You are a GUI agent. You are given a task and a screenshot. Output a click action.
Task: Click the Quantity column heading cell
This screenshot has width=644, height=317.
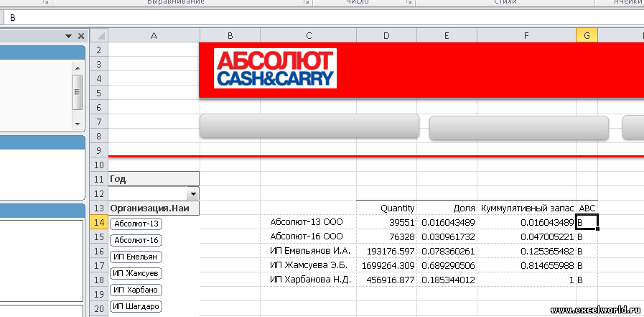pyautogui.click(x=386, y=208)
